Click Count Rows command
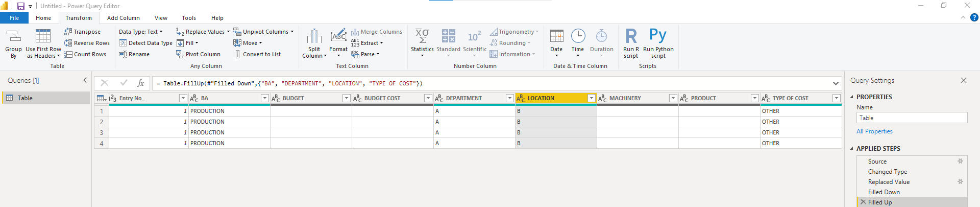 pos(85,54)
